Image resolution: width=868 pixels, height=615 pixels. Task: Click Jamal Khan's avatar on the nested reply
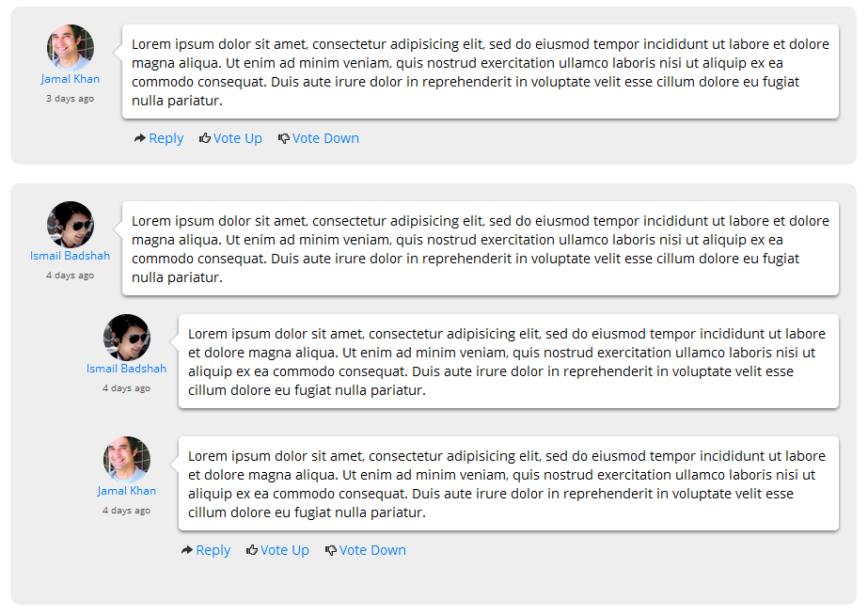click(x=127, y=460)
